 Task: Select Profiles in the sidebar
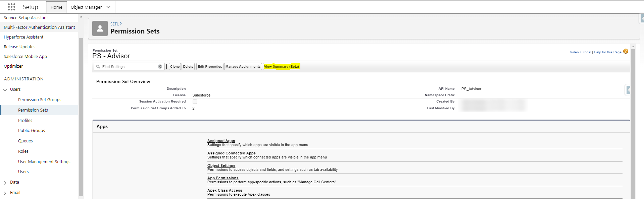25,121
